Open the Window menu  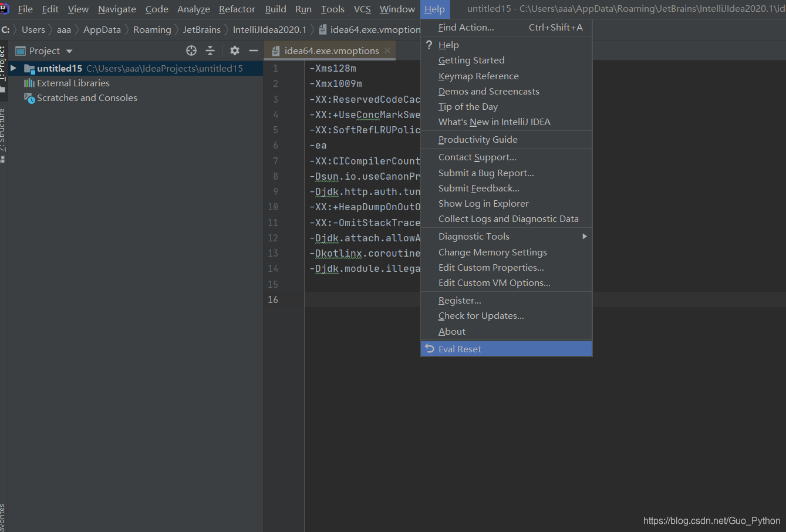(x=397, y=9)
